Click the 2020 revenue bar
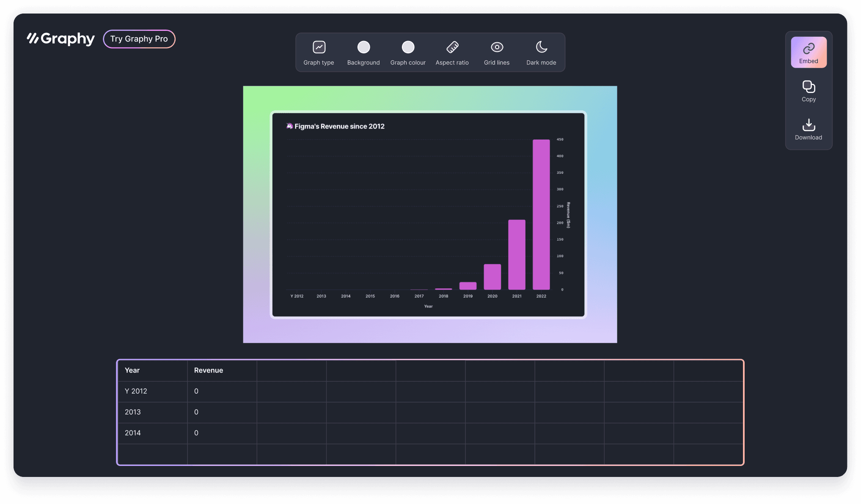Screen dimensions: 861x504 click(492, 277)
